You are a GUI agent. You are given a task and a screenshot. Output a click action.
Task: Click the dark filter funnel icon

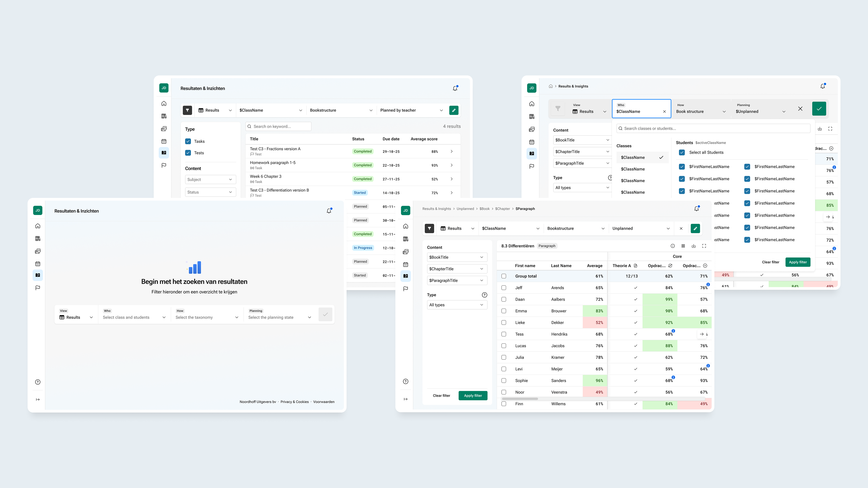tap(187, 110)
